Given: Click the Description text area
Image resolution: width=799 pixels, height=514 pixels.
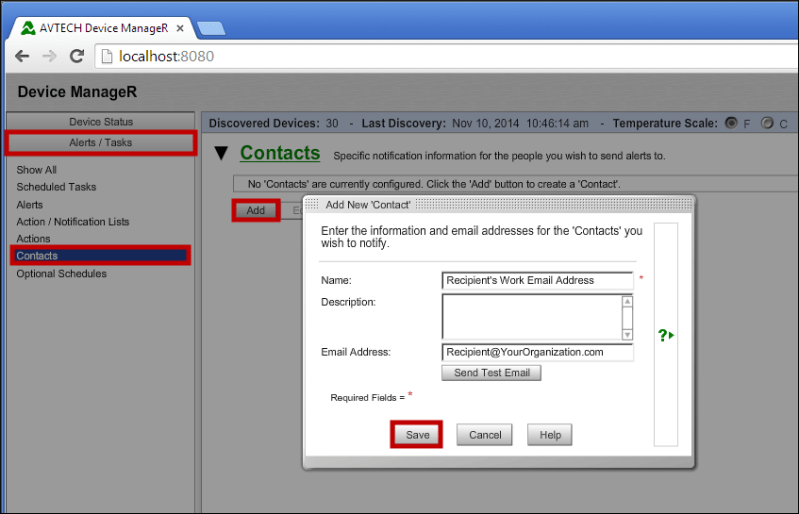Looking at the screenshot, I should coord(532,317).
